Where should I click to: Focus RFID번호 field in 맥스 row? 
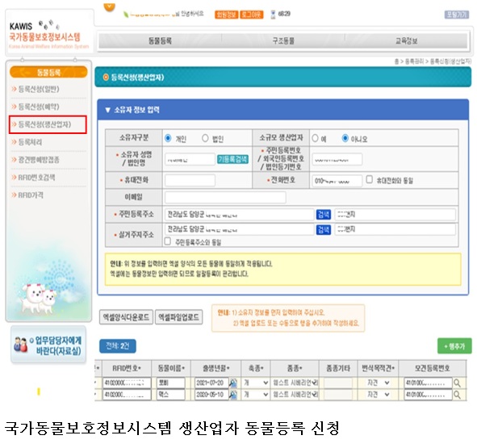pos(127,395)
